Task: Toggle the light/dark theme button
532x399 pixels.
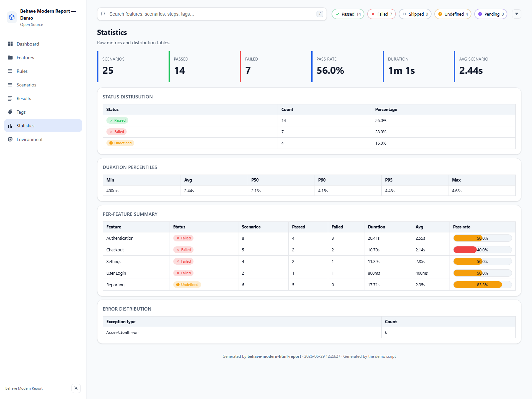Action: (x=76, y=388)
